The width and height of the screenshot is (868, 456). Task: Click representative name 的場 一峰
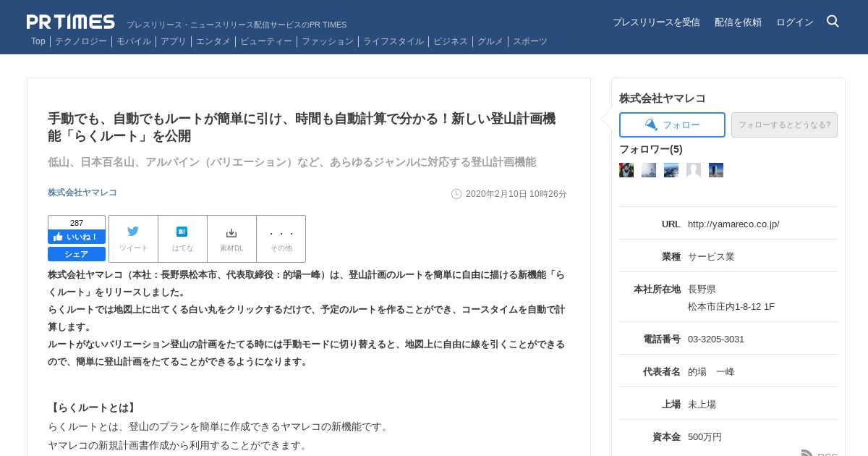coord(711,372)
